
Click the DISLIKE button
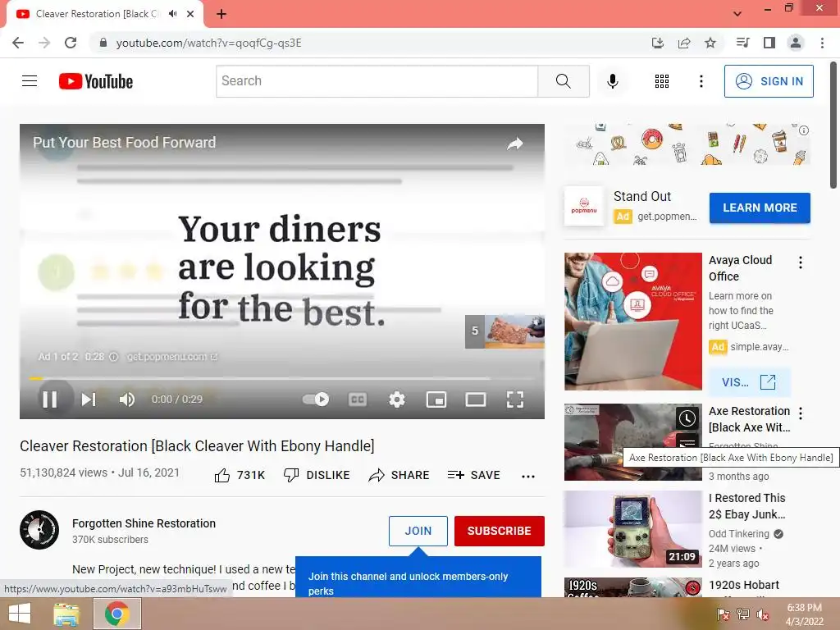(x=317, y=475)
